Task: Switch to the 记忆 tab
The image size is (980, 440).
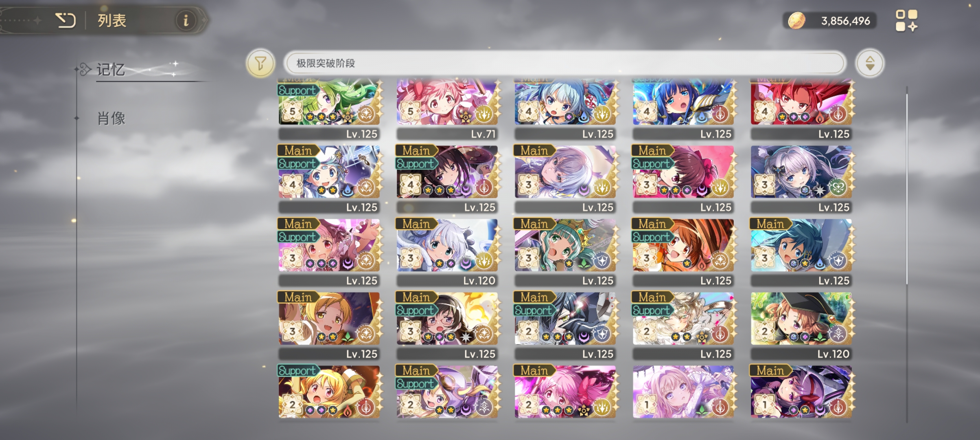Action: (x=111, y=70)
